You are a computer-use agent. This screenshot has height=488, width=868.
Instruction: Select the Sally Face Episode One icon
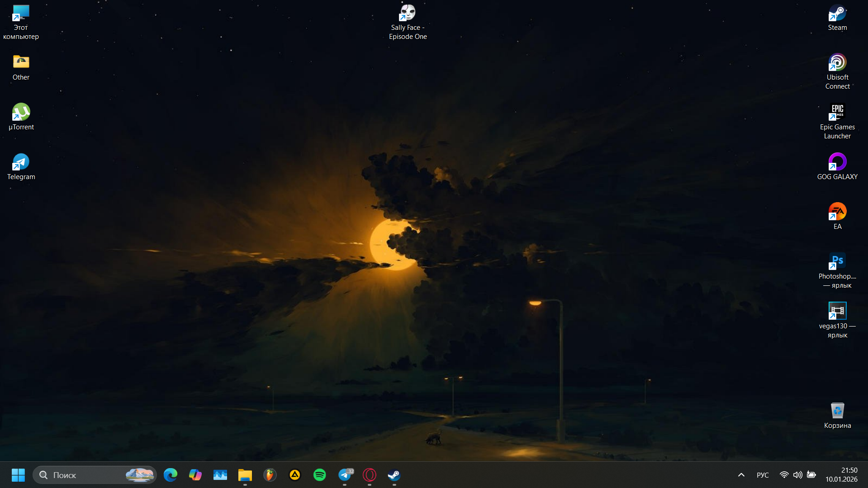pos(408,22)
